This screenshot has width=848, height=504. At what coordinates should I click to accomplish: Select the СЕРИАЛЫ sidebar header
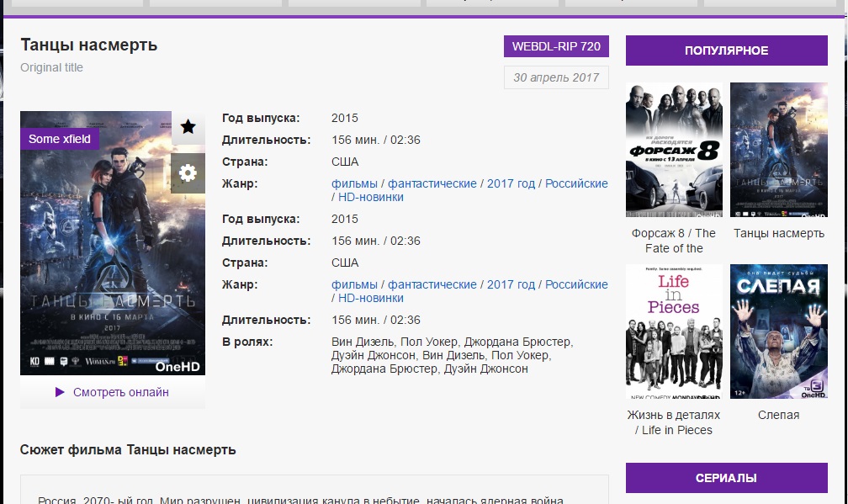pos(726,478)
